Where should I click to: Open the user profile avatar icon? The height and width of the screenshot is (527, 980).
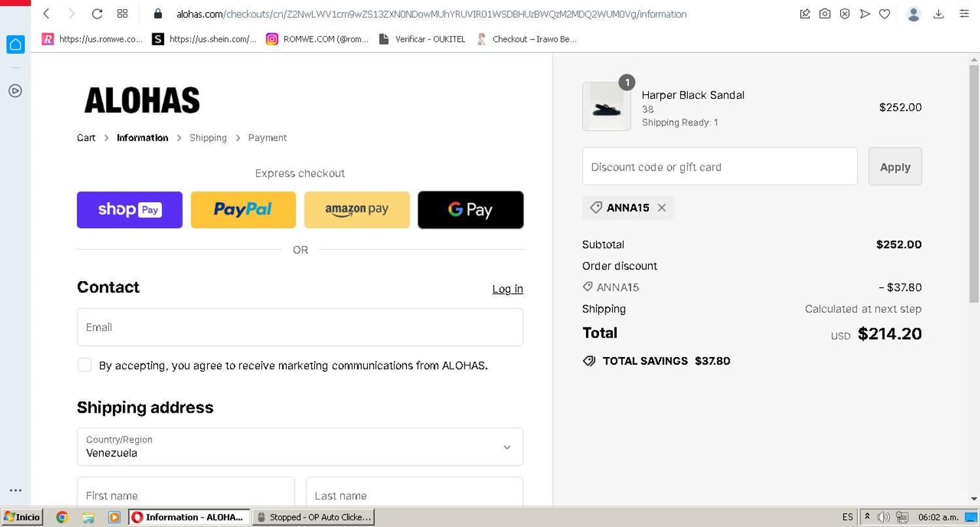[914, 14]
